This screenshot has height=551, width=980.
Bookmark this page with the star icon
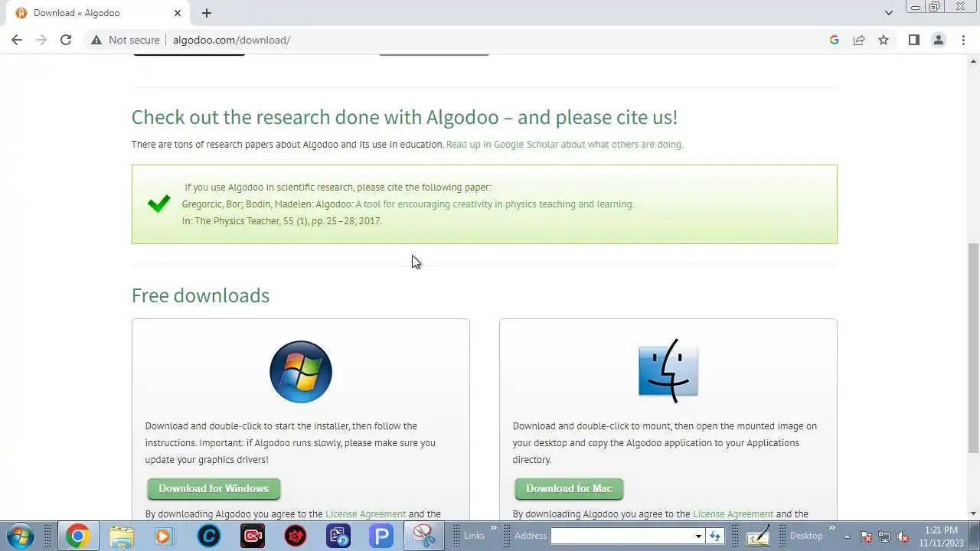(x=884, y=40)
